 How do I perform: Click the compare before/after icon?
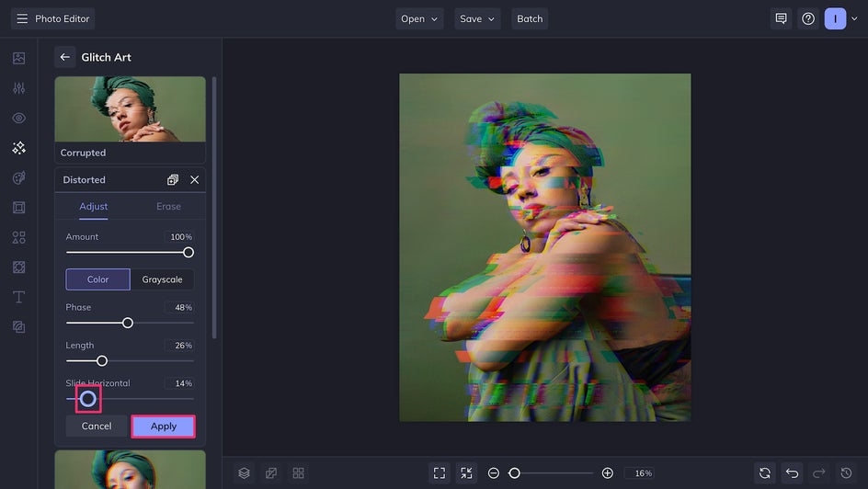271,473
